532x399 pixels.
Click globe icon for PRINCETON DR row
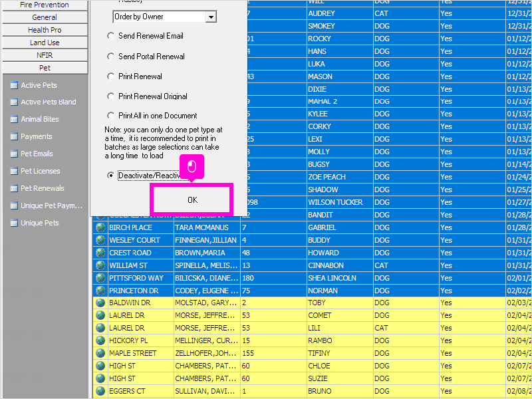tap(100, 291)
